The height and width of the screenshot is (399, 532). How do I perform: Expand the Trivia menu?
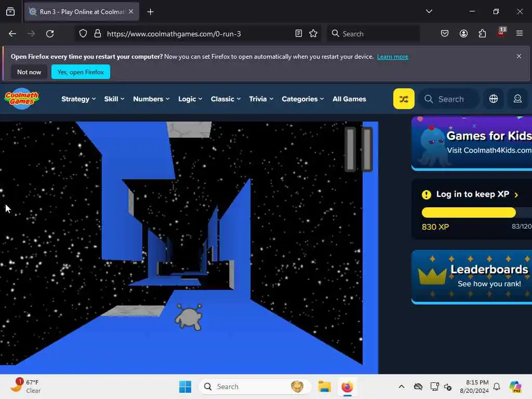pos(261,99)
